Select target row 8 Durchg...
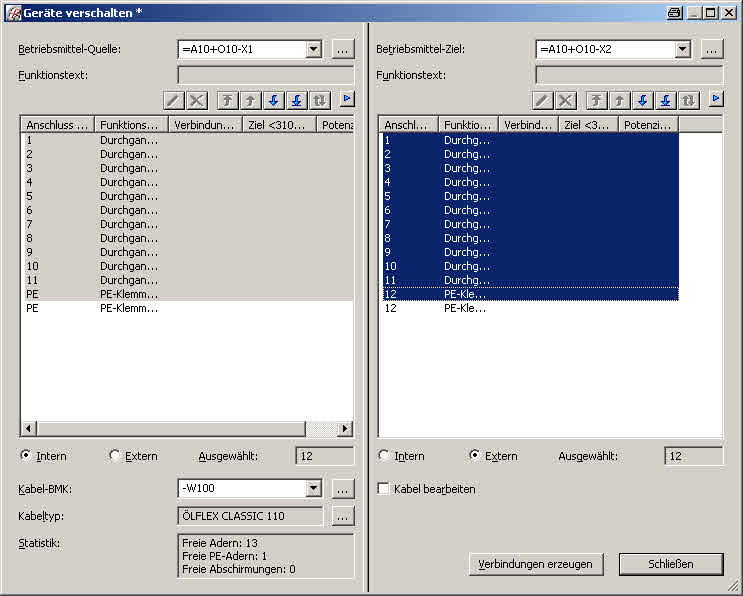The width and height of the screenshot is (743, 596). (x=530, y=238)
